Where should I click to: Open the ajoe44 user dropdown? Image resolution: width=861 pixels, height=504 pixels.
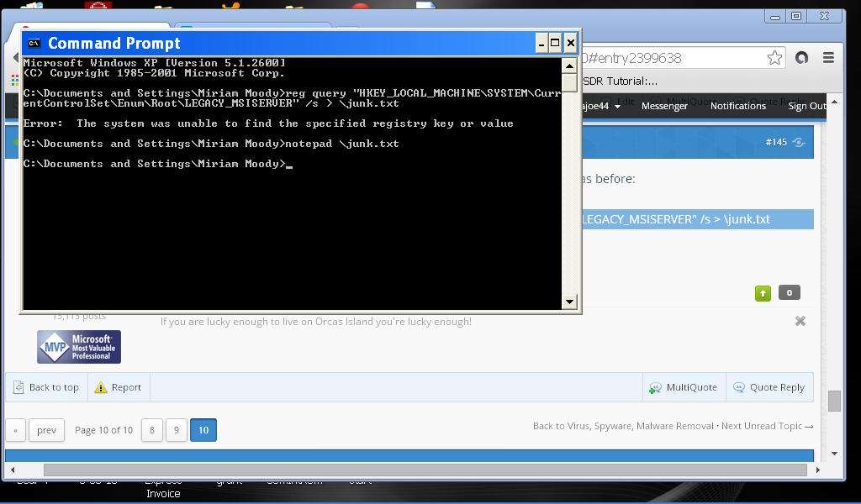pos(602,106)
